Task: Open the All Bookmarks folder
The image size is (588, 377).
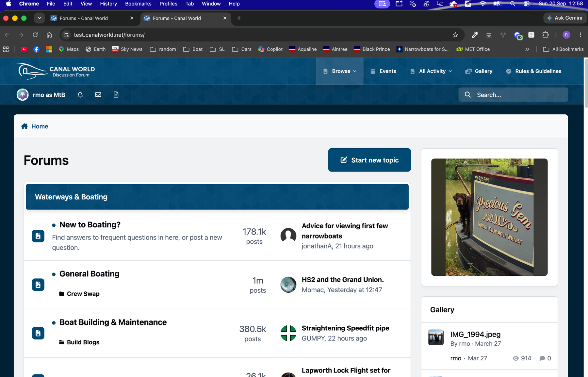Action: 563,49
